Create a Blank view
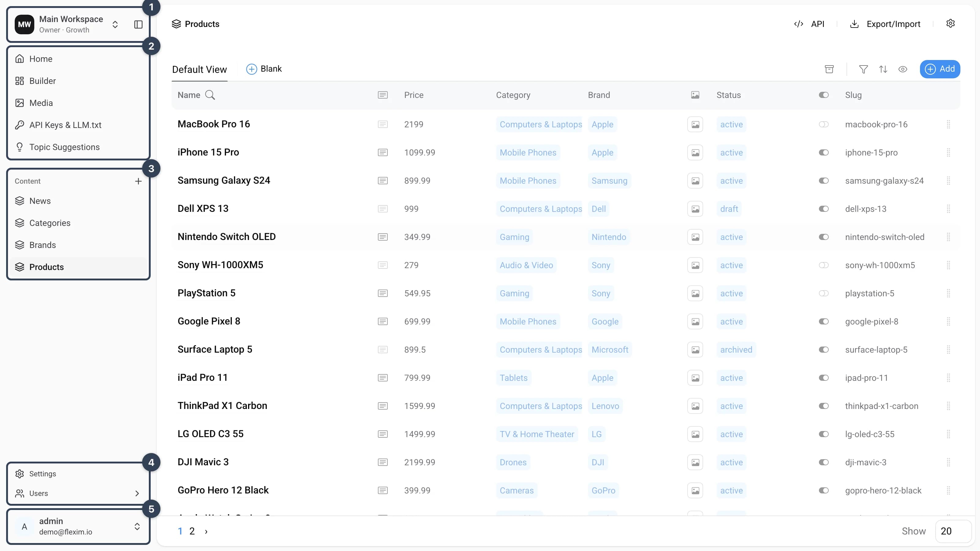This screenshot has height=551, width=980. 264,69
